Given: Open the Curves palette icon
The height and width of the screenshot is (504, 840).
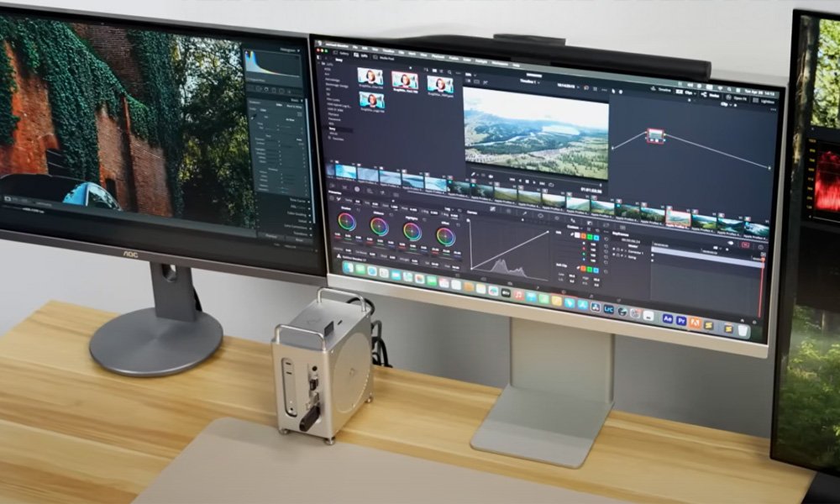Looking at the screenshot, I should pos(492,209).
